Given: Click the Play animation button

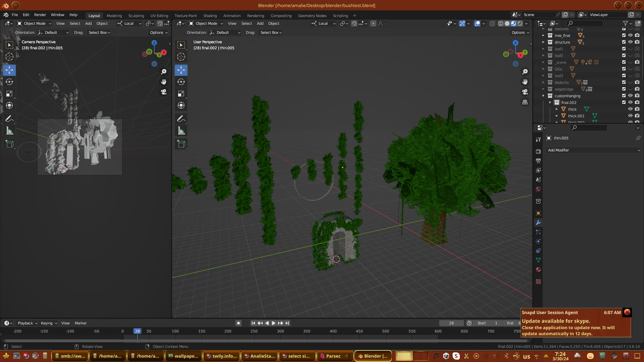Looking at the screenshot, I should click(x=273, y=323).
